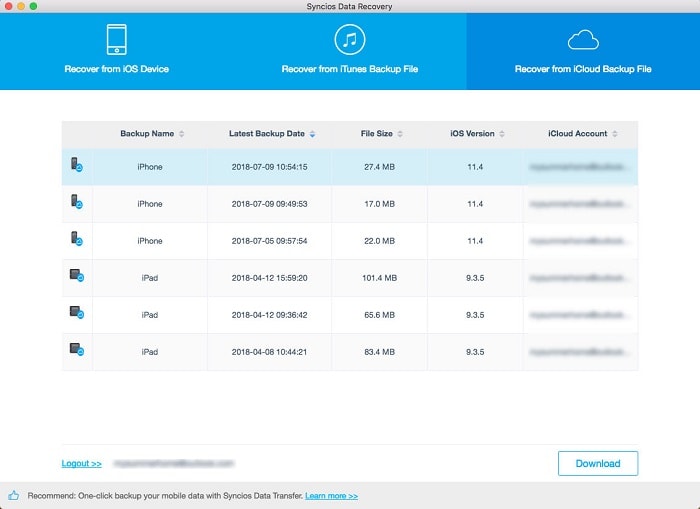Screen dimensions: 700x509
Task: Sort by Backup Name column arrow
Action: click(182, 134)
